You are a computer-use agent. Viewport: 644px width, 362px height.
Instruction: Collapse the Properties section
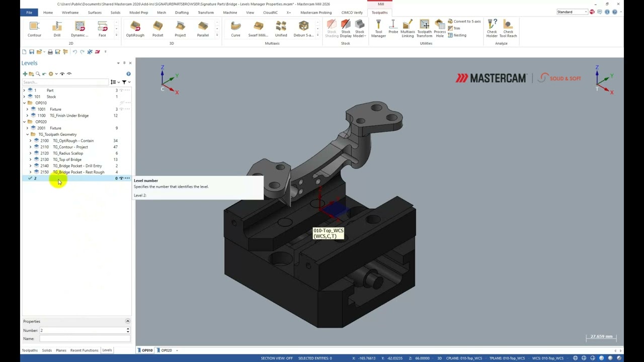pos(127,321)
